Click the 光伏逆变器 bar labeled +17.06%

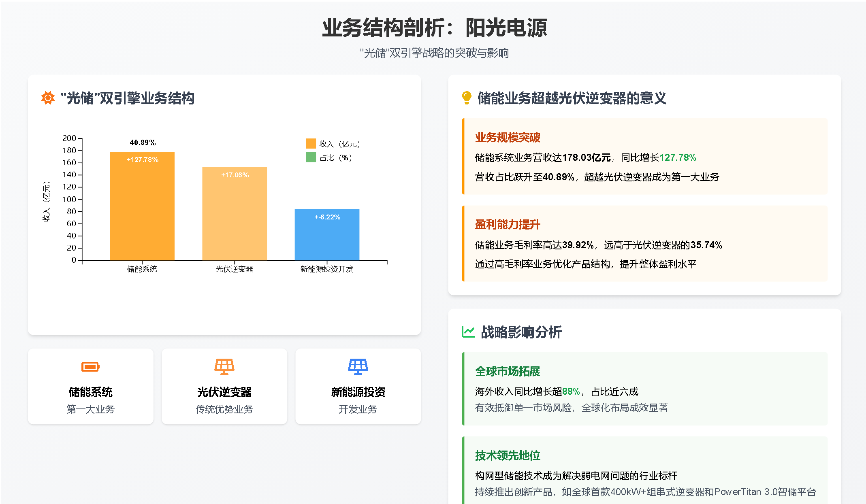(235, 214)
